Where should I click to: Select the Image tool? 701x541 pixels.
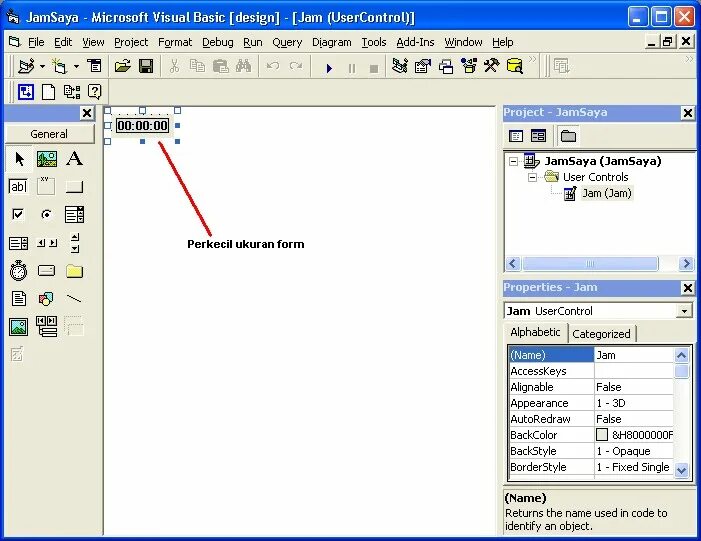pos(18,327)
